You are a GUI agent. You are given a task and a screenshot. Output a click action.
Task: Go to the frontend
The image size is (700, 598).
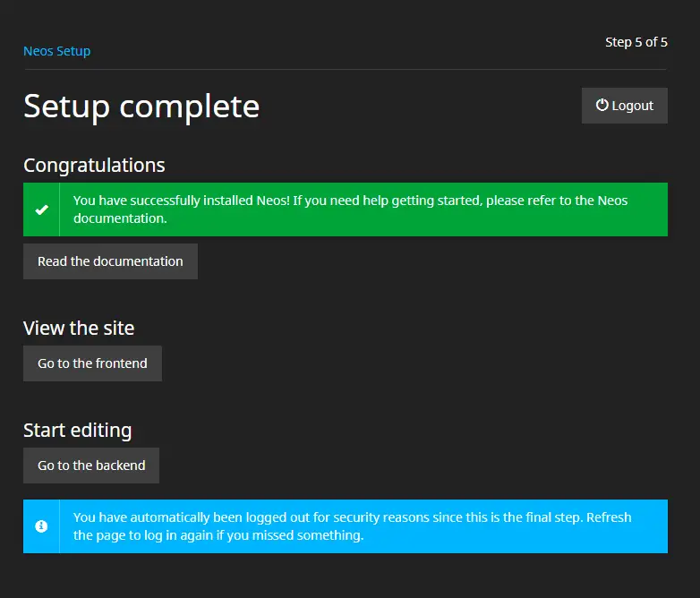(92, 363)
